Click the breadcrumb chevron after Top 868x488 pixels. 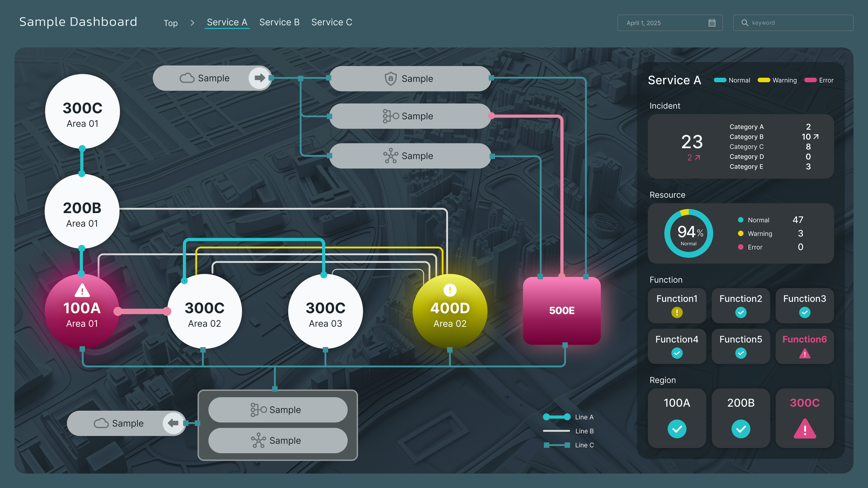coord(192,23)
